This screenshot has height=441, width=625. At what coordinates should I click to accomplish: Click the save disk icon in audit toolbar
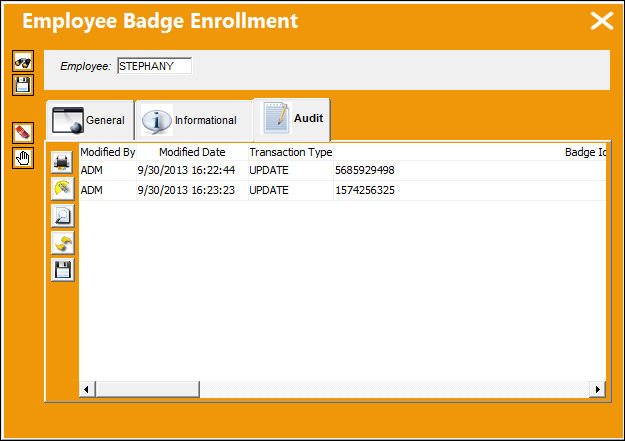point(62,270)
